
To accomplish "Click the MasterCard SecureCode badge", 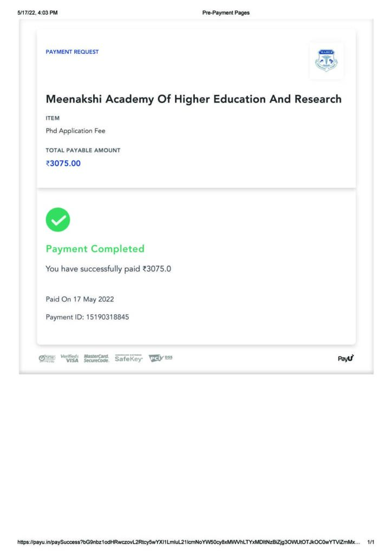I will pos(96,358).
